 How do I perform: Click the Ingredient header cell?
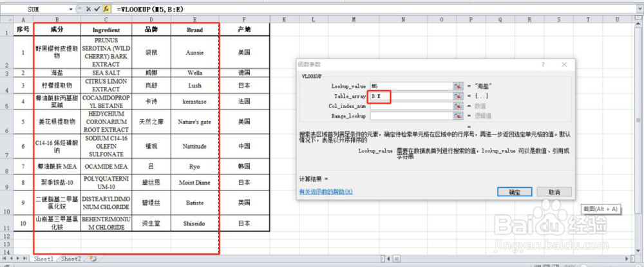[106, 30]
